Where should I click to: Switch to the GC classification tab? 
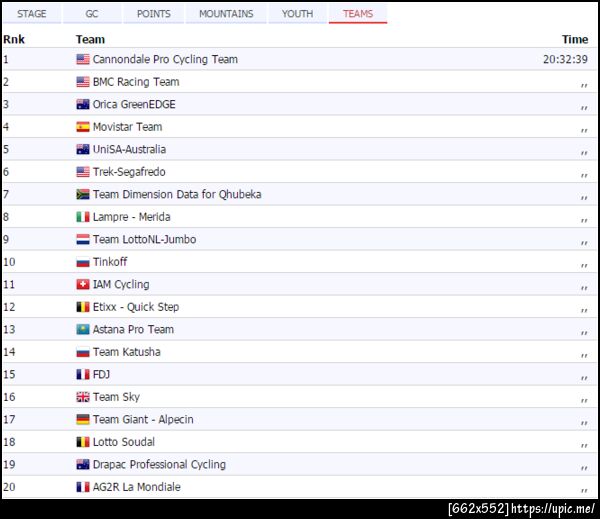tap(92, 14)
